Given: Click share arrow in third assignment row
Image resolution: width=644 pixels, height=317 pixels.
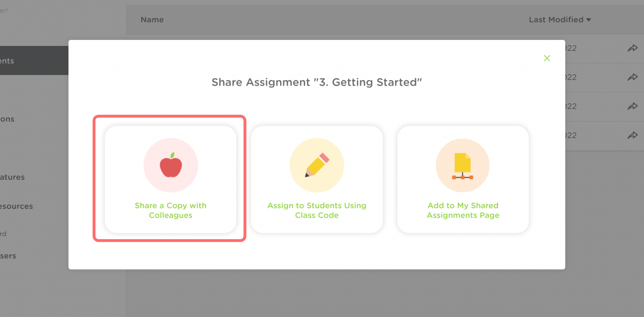Looking at the screenshot, I should [x=632, y=106].
